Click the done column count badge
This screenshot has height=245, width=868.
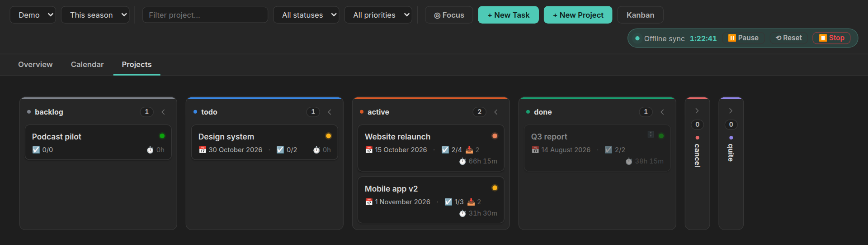tap(646, 112)
